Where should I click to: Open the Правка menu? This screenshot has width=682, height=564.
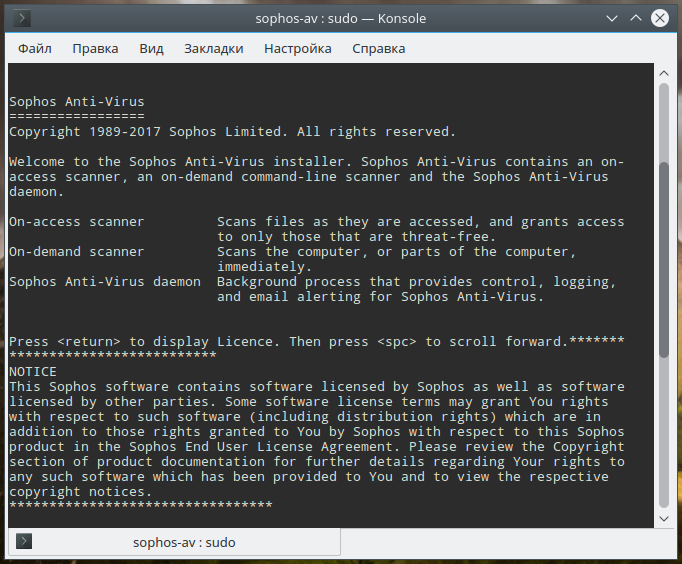point(95,49)
